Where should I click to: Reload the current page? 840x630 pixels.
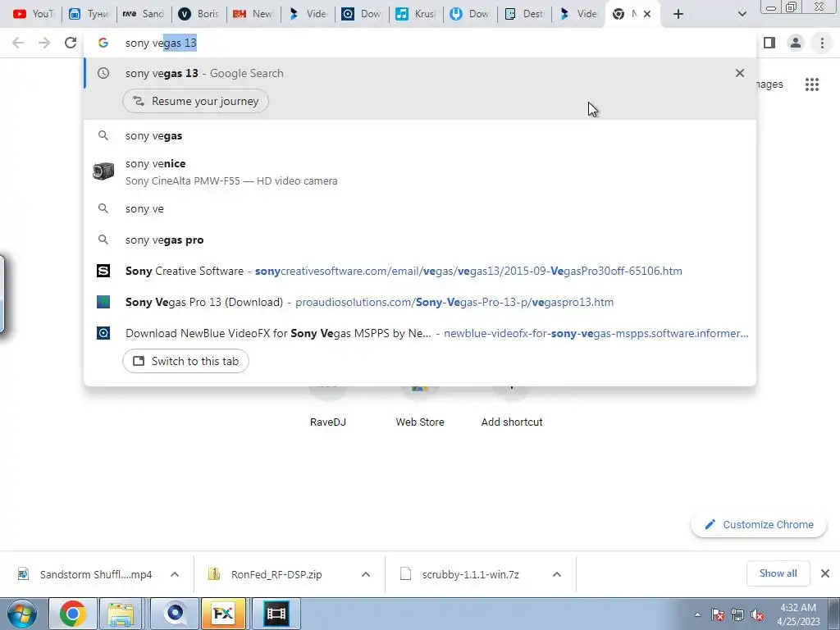tap(71, 43)
